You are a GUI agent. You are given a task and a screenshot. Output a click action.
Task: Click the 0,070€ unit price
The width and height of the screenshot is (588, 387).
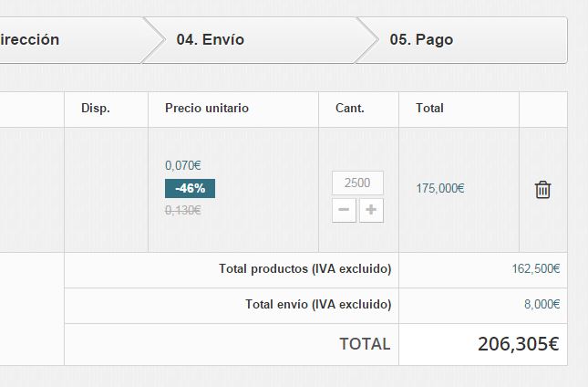[183, 165]
